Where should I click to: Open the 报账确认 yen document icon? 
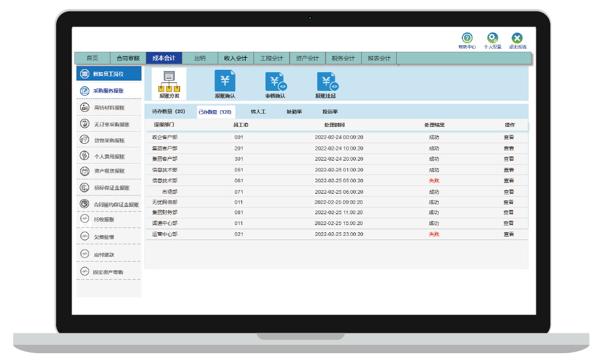225,81
